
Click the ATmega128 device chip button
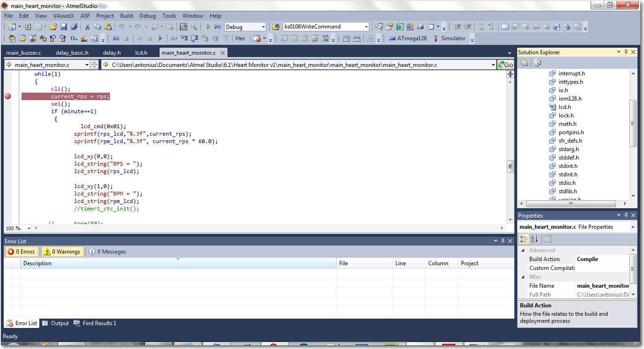pos(408,38)
